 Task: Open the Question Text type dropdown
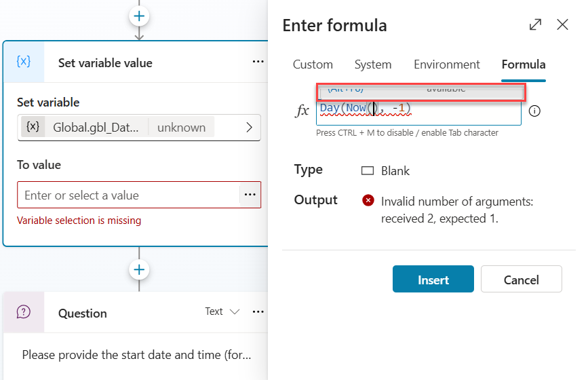[x=222, y=311]
